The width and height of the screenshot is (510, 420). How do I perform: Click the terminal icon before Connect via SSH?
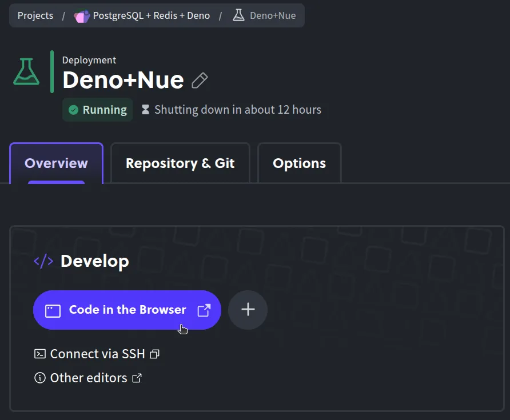point(39,354)
